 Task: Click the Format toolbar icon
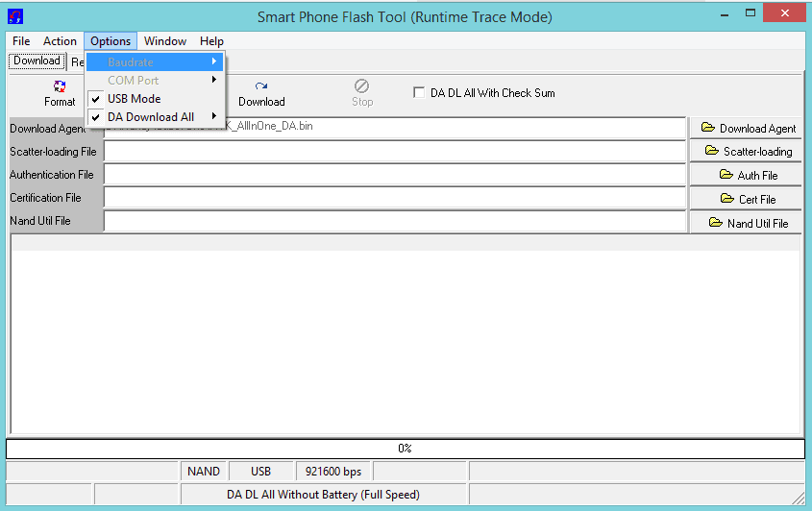(60, 85)
